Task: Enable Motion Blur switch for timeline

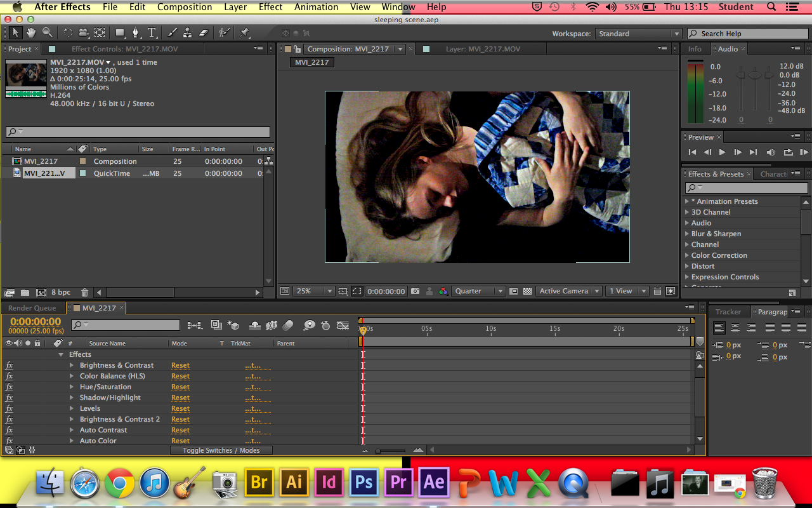Action: click(288, 325)
